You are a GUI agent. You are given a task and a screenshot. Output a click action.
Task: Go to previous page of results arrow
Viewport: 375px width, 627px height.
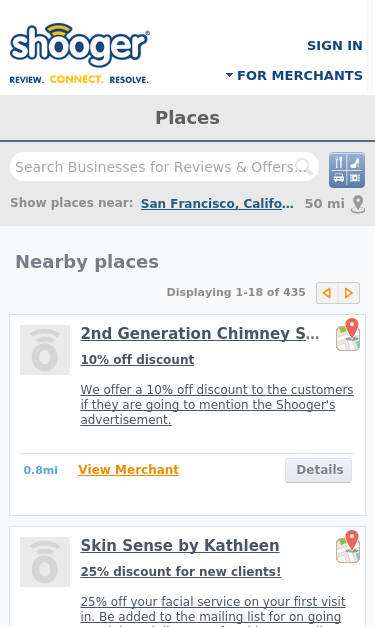327,293
